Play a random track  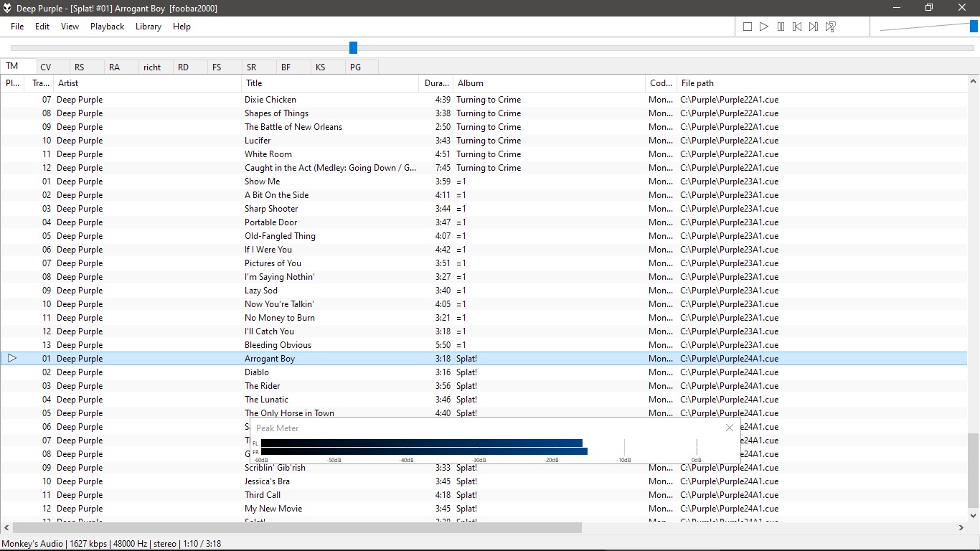(830, 27)
